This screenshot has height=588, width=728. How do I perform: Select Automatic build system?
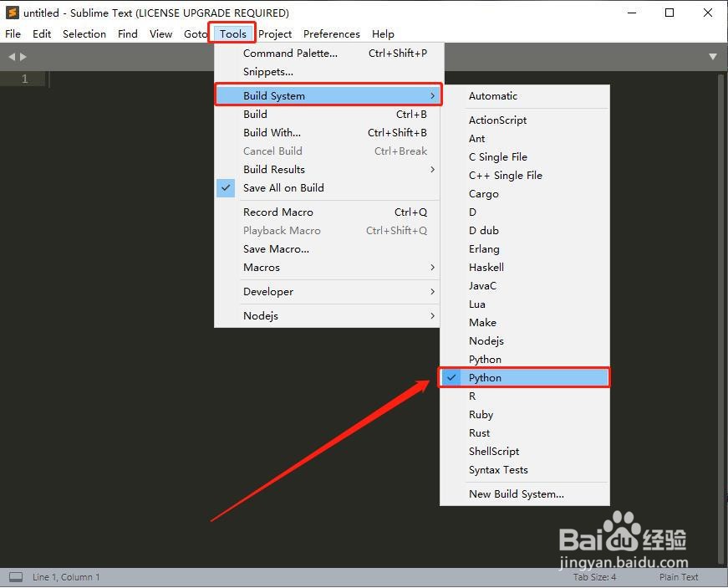(525, 96)
